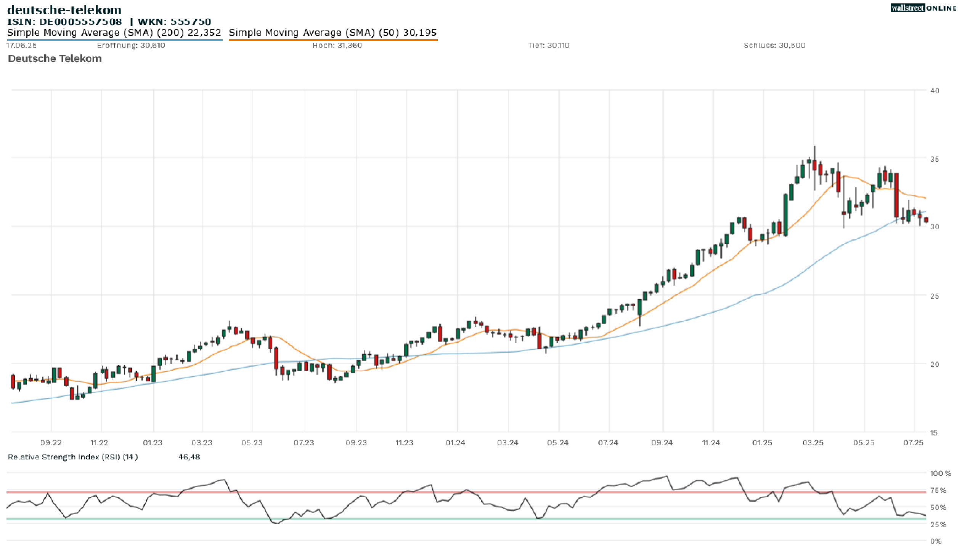The image size is (962, 560).
Task: Click the blue SMA 200 legend line
Action: click(114, 40)
